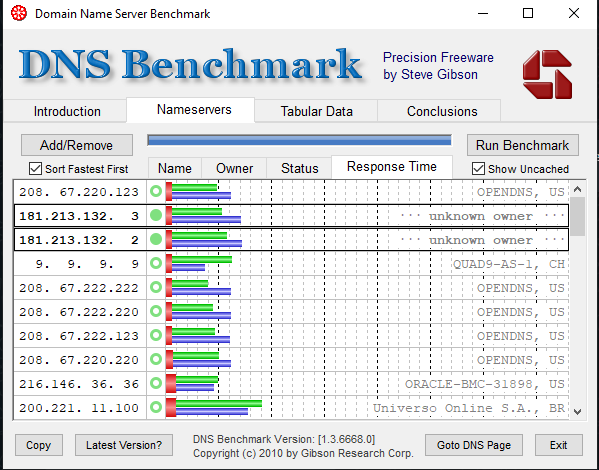Maximize the Domain Name Server Benchmark window

pos(528,13)
